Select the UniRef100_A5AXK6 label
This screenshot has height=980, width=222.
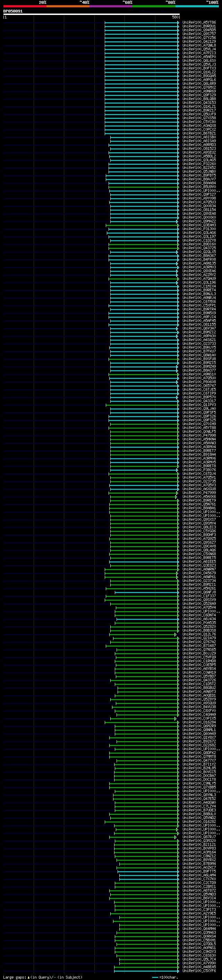(199, 496)
